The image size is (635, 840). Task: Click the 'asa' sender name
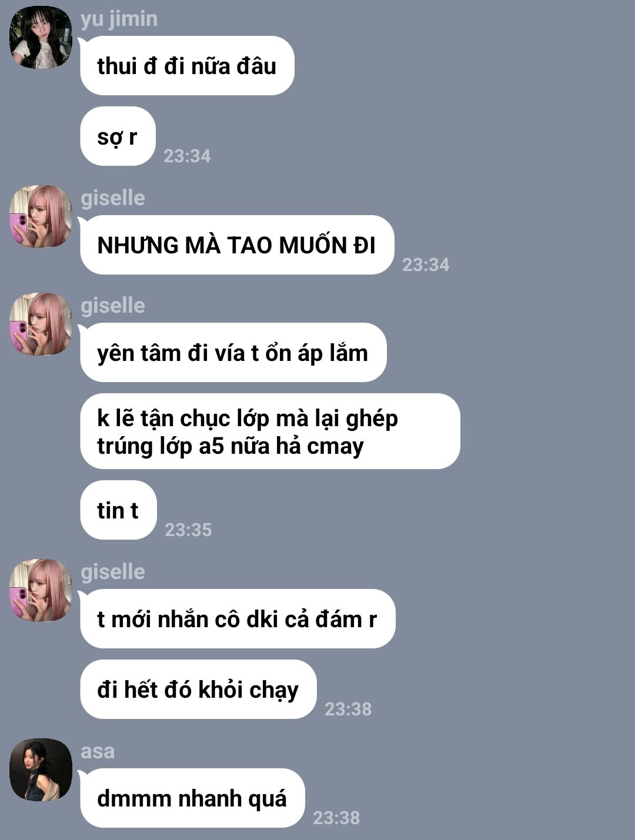click(98, 751)
